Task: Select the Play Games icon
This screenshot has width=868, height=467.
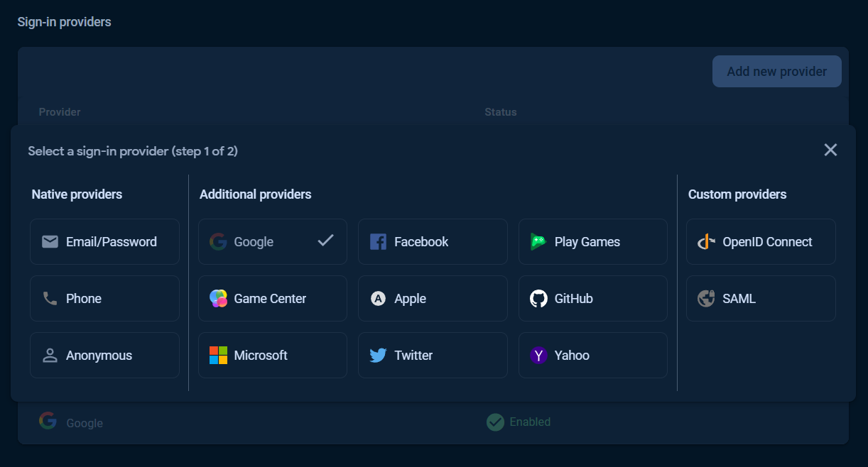Action: coord(538,241)
